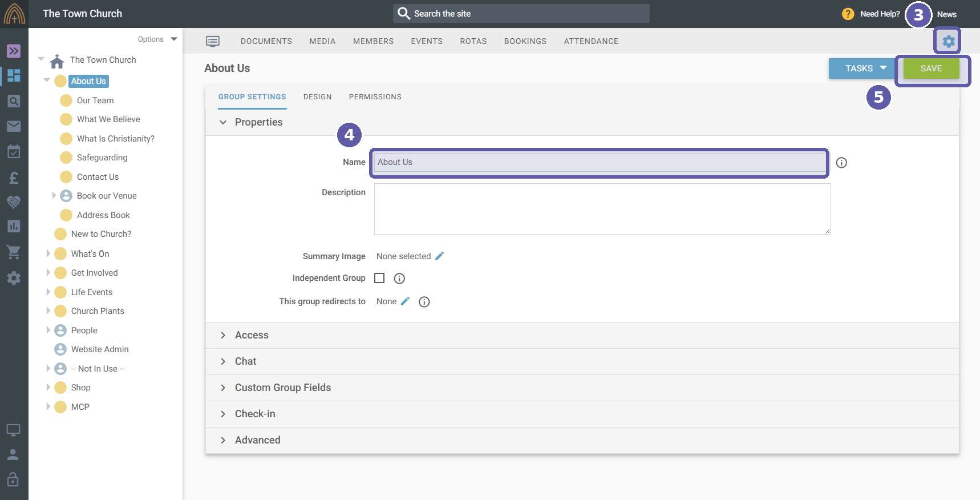Image resolution: width=980 pixels, height=500 pixels.
Task: Click the church arch logo icon
Action: [x=14, y=14]
